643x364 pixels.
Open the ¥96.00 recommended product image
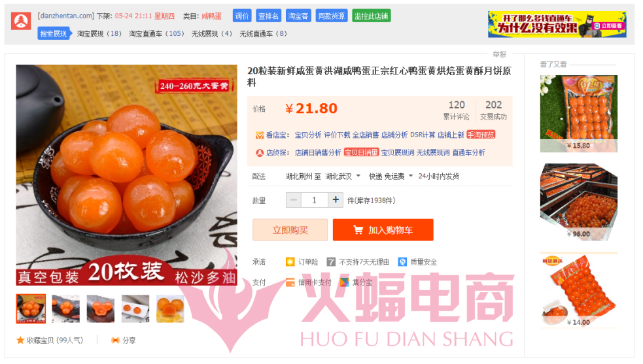click(578, 202)
